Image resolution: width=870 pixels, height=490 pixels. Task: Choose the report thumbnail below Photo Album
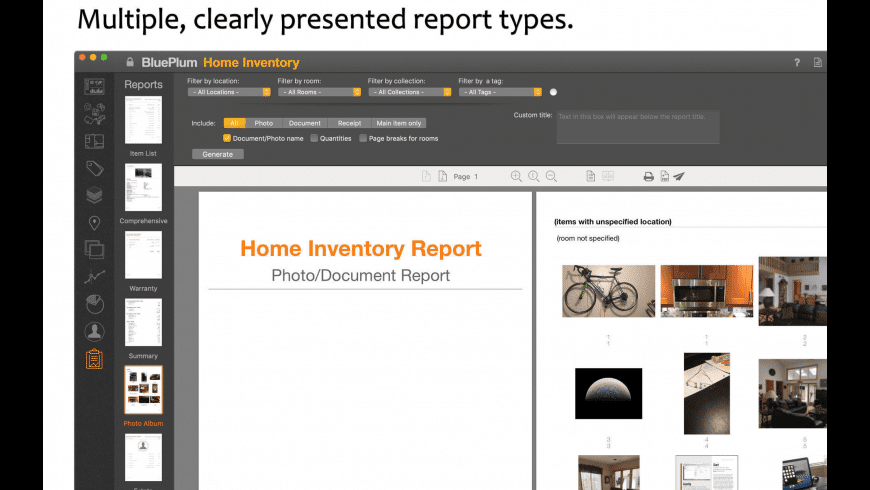143,457
